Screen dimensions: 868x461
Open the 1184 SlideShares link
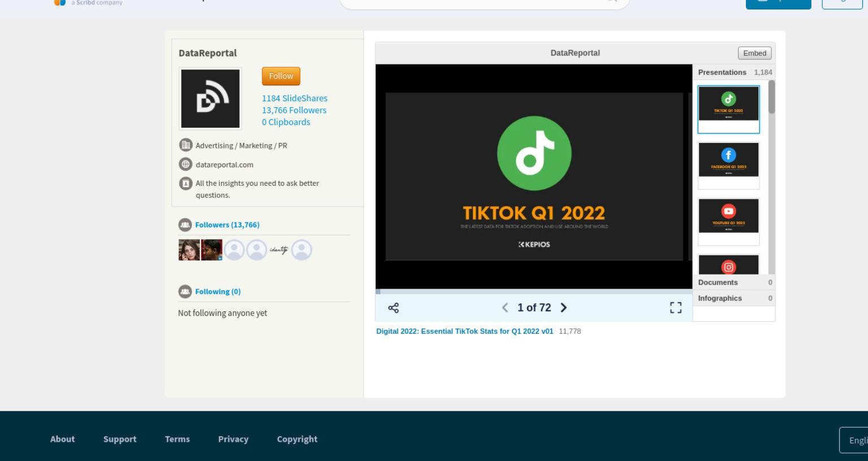click(x=294, y=98)
